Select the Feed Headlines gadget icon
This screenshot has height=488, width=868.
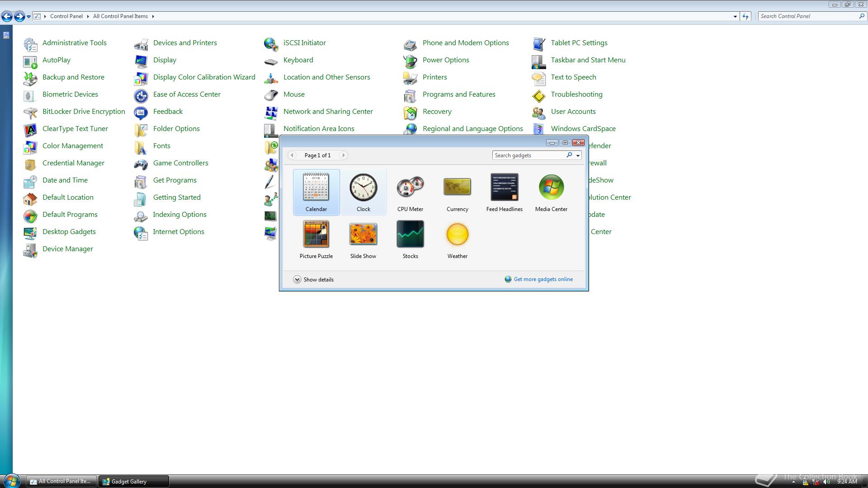pyautogui.click(x=505, y=187)
